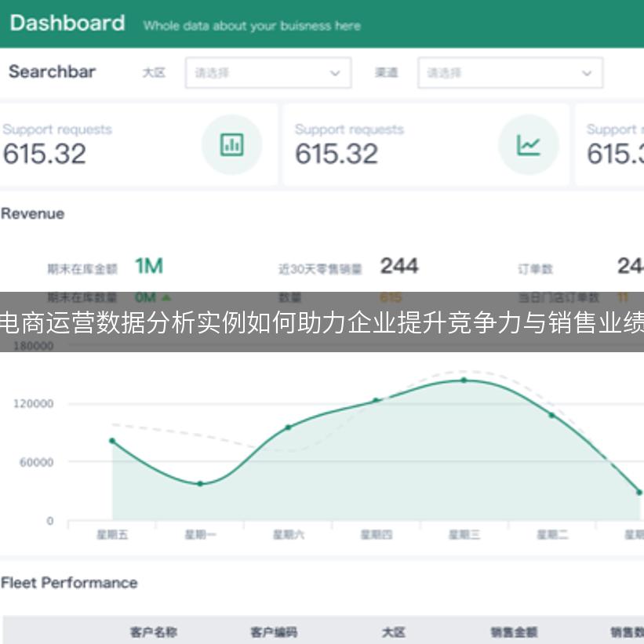Sort by the 销售金额 column header
The height and width of the screenshot is (644, 644).
coord(515,632)
